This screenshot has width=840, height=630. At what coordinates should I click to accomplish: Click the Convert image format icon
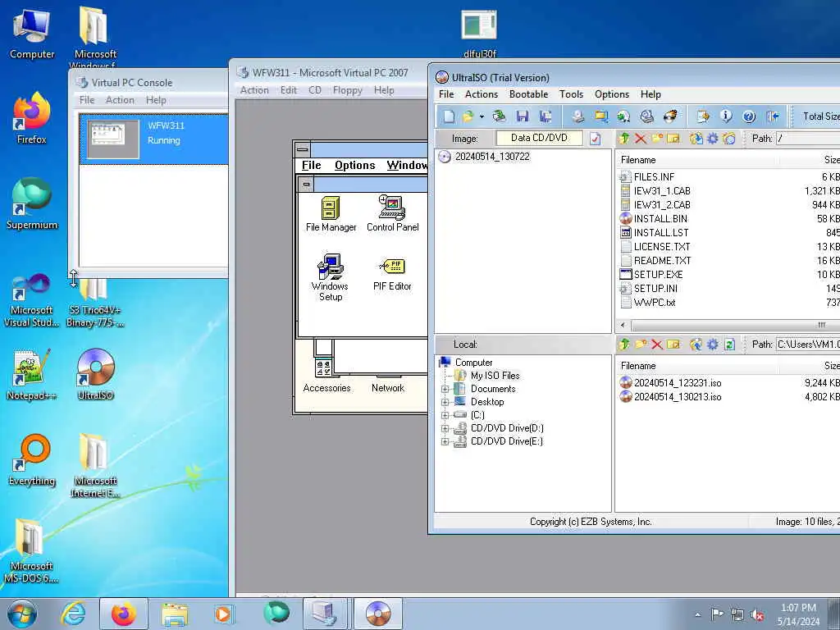pyautogui.click(x=601, y=116)
